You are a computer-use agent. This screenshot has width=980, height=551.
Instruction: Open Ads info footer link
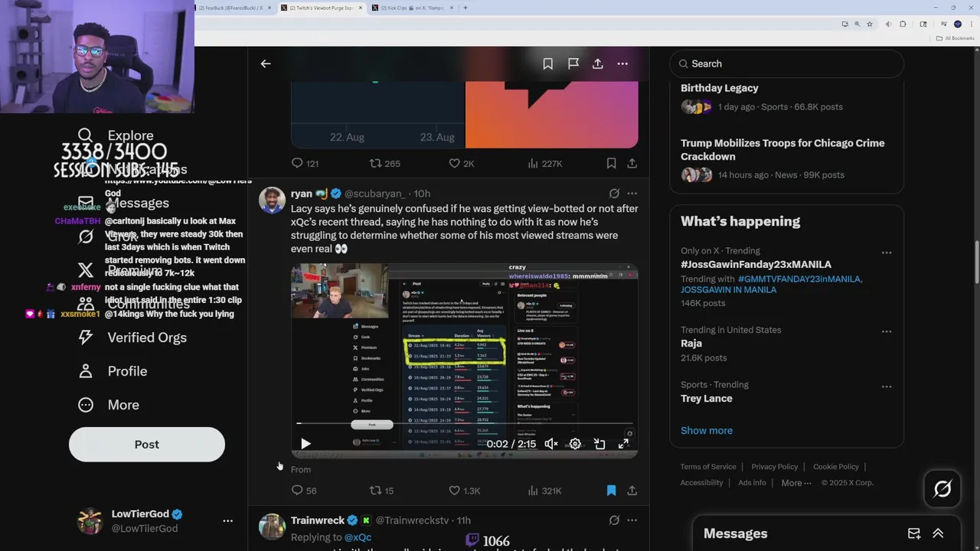coord(752,483)
